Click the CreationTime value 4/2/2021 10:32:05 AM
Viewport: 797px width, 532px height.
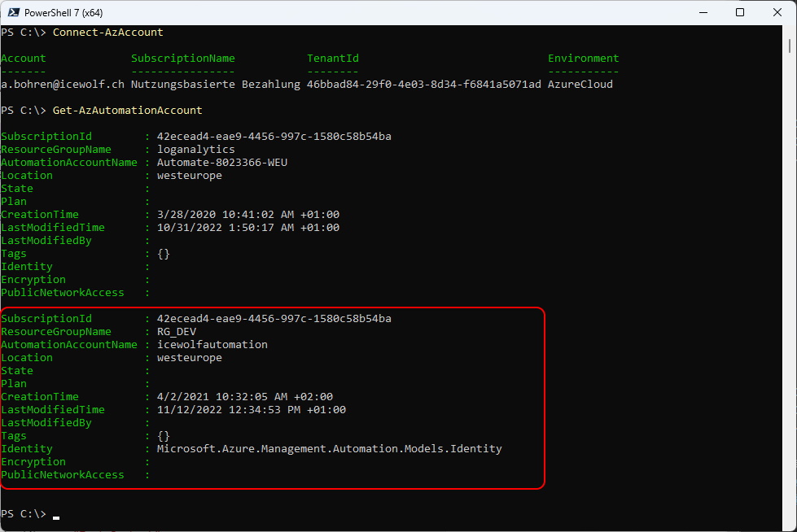[x=245, y=397]
